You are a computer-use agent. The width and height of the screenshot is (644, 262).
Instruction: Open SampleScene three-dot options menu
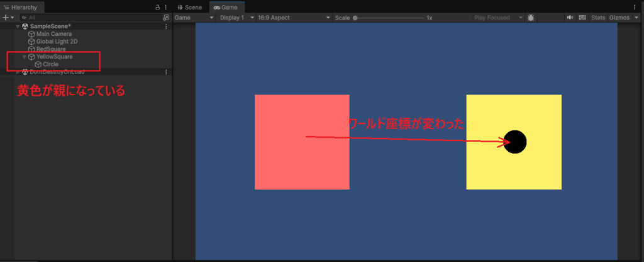166,26
